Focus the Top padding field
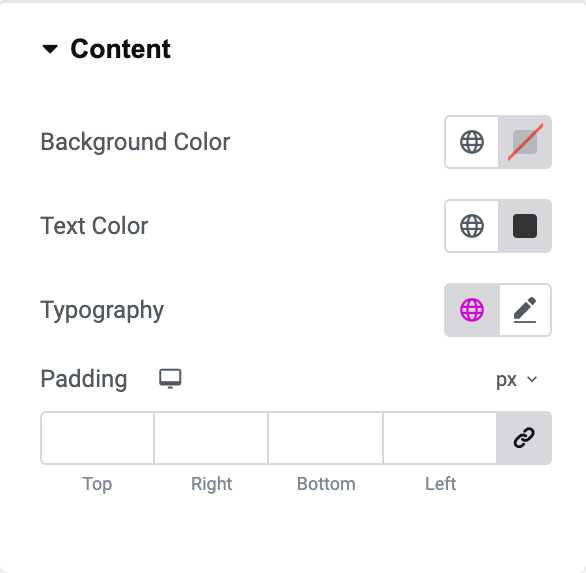This screenshot has width=586, height=573. [x=98, y=438]
